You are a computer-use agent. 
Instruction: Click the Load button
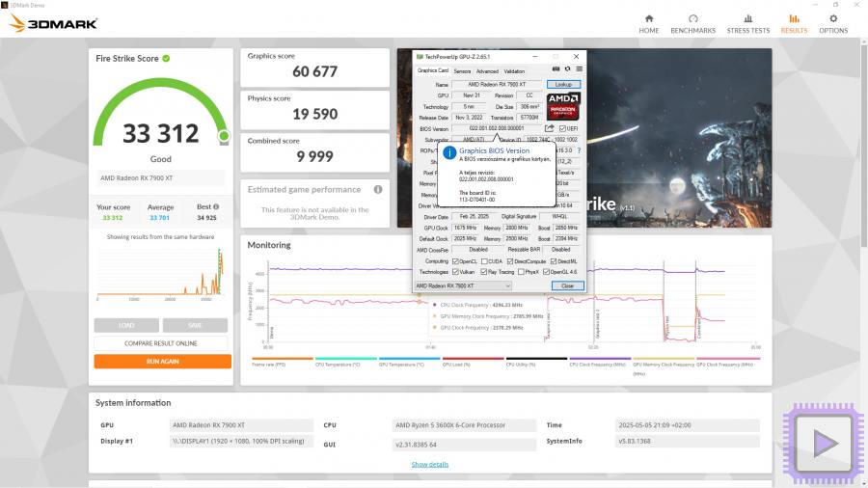point(126,325)
